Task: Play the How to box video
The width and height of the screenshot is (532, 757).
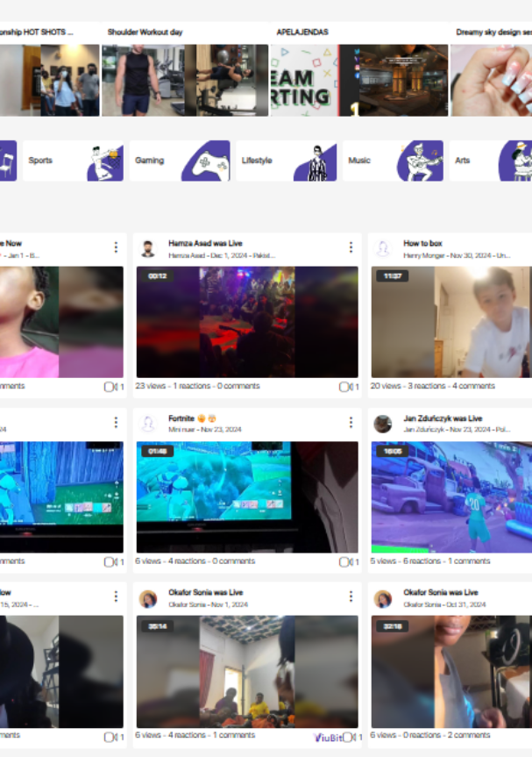Action: (x=451, y=322)
